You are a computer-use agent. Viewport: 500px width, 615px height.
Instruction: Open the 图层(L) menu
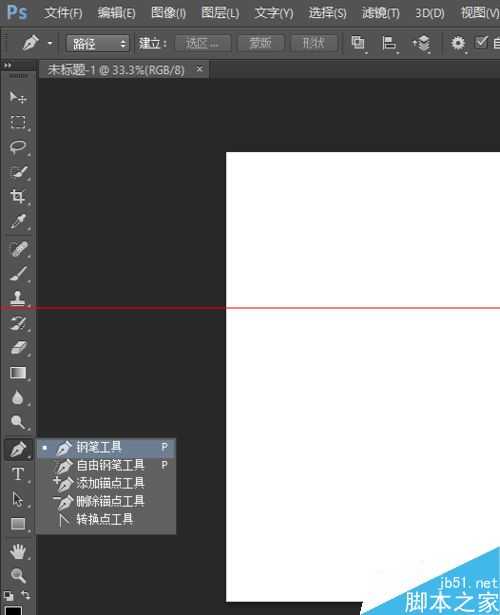click(x=220, y=13)
